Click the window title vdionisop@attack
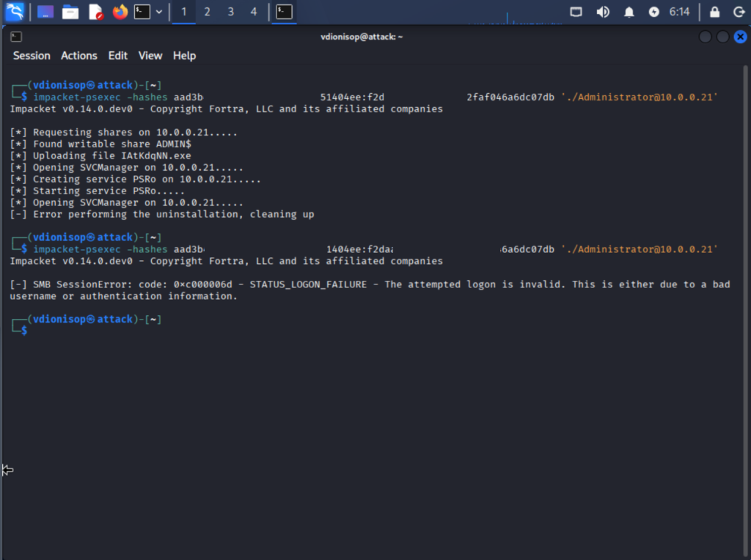The width and height of the screenshot is (751, 560). [362, 37]
